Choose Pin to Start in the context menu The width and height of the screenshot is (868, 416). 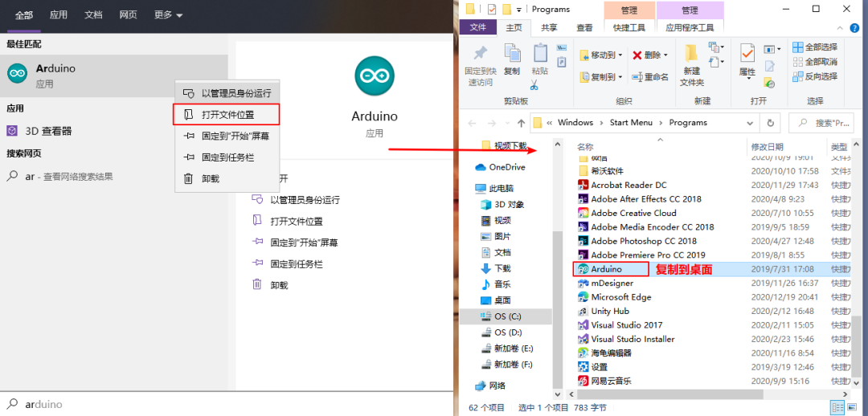(x=227, y=136)
